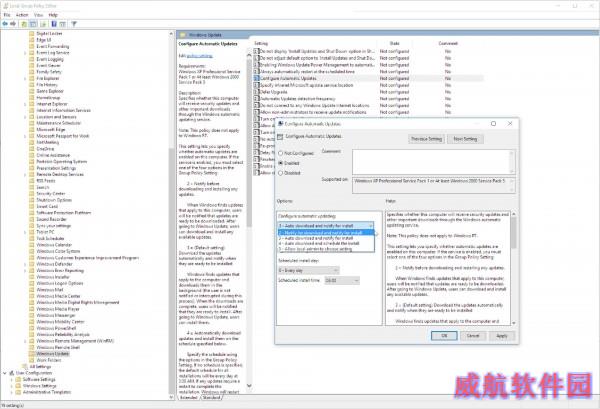Select Remote Desktop Services in the tree
Screen dimensions: 600x409
pos(60,174)
